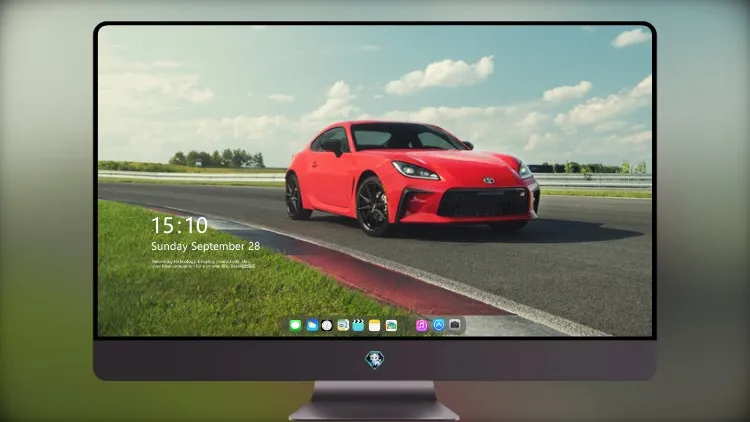Click the 15:10 clock widget
Screen dimensions: 750x422
coord(179,225)
